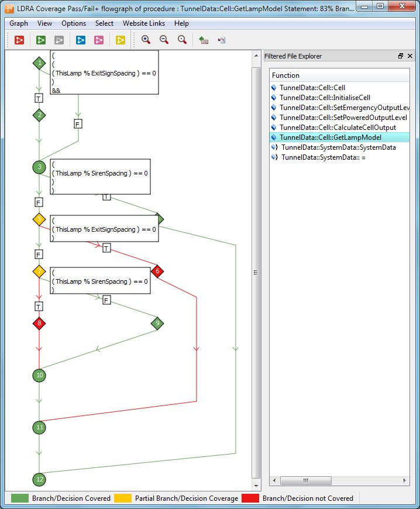Click the red flowgraph toolbar icon
This screenshot has height=509, width=420.
pos(19,40)
